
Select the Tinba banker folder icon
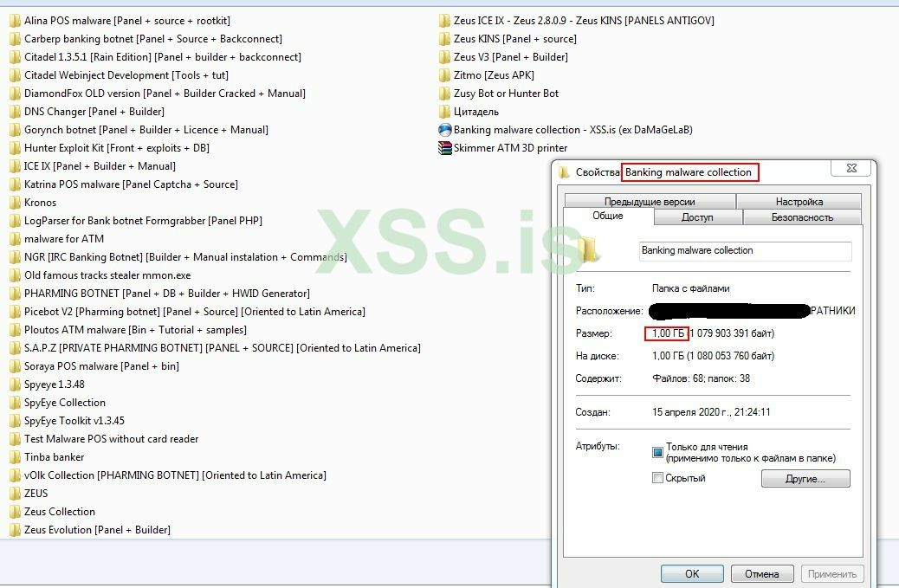point(15,456)
